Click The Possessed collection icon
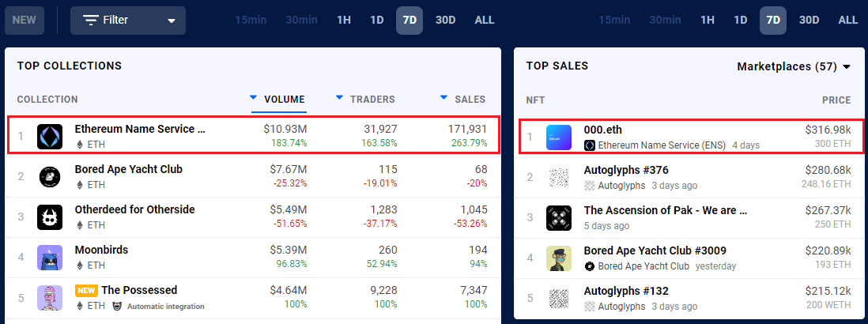 pos(50,298)
